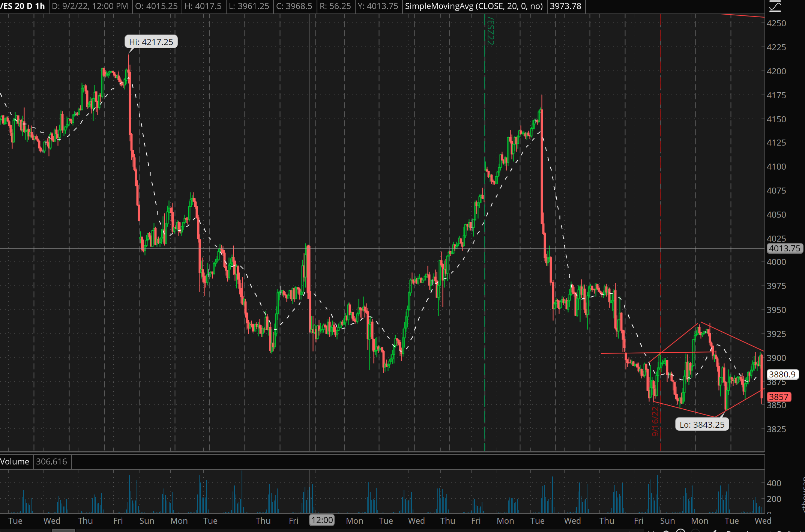The width and height of the screenshot is (805, 532).
Task: Open the SimpleMovingAvg study label
Action: (x=474, y=6)
